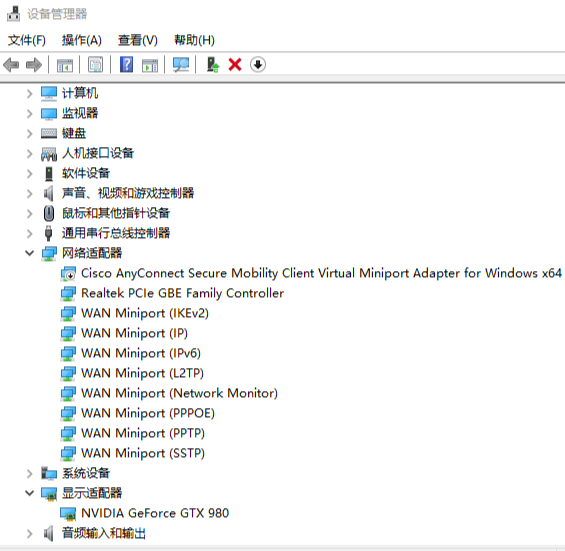Click the 人机接口设备 category icon
This screenshot has width=565, height=551.
coord(49,154)
